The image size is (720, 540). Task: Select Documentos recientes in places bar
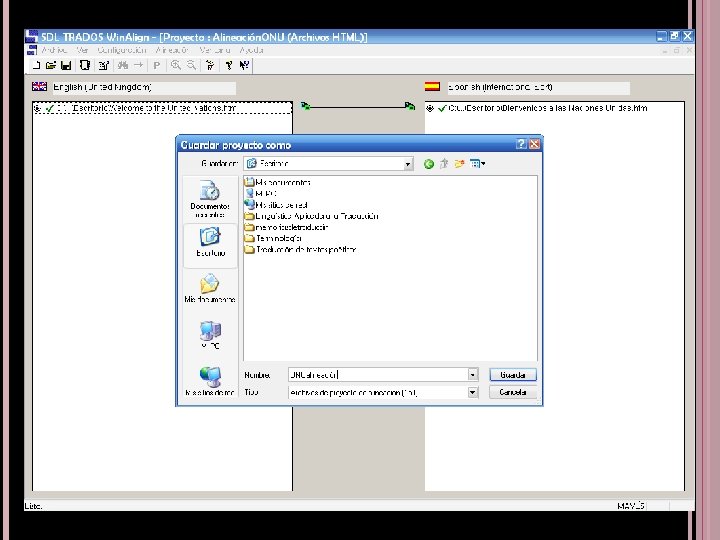(210, 199)
